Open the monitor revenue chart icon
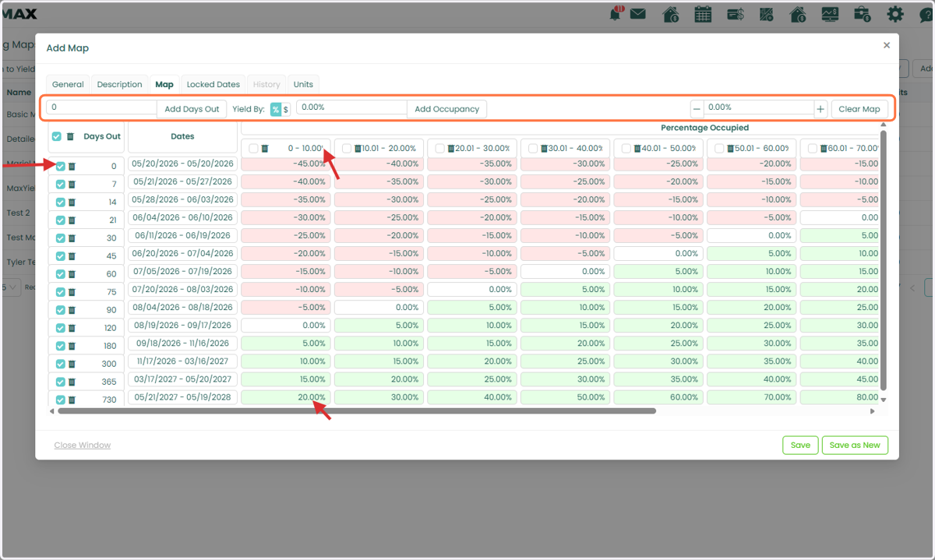This screenshot has height=560, width=935. pyautogui.click(x=830, y=14)
